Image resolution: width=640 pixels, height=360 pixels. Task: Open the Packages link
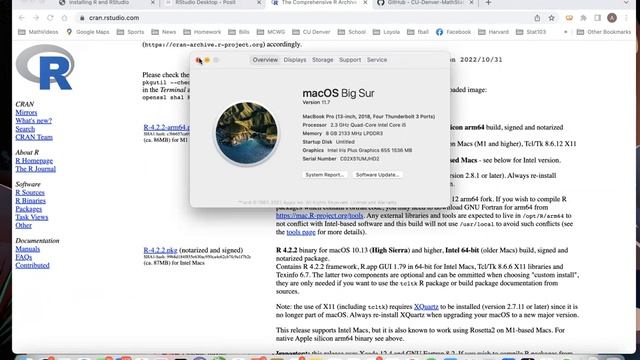29,209
